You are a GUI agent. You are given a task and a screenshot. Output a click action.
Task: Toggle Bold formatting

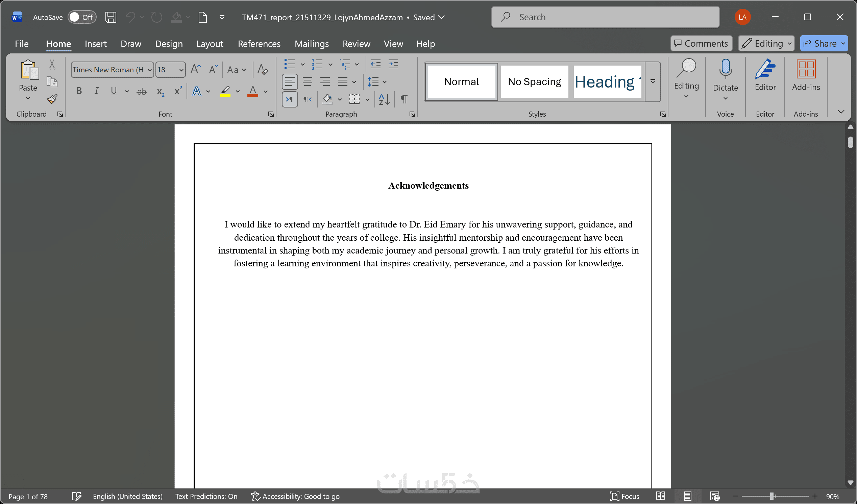click(79, 91)
